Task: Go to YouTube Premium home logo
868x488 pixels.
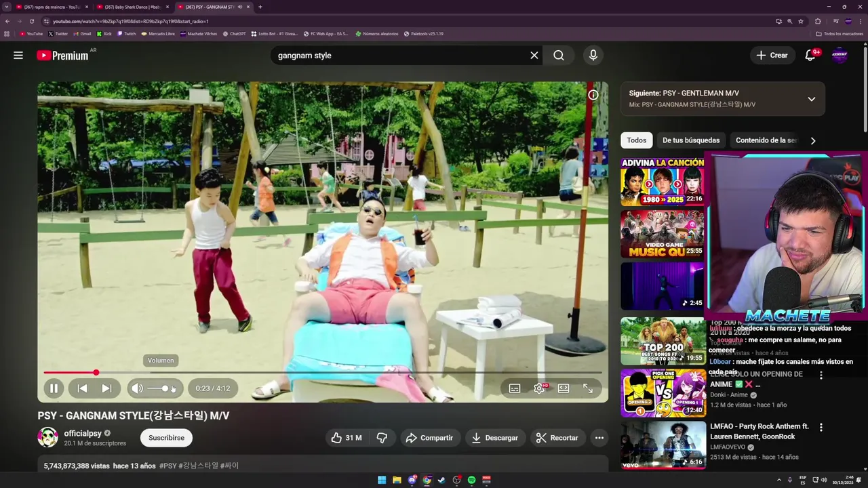Action: [x=62, y=56]
